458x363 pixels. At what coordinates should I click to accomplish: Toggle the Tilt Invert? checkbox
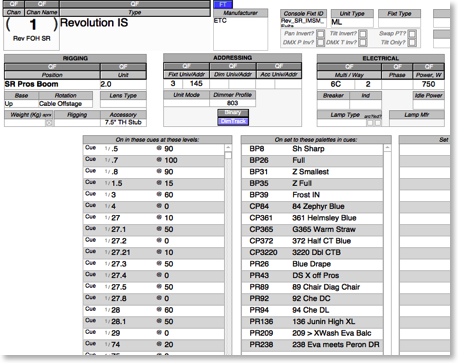pyautogui.click(x=363, y=34)
